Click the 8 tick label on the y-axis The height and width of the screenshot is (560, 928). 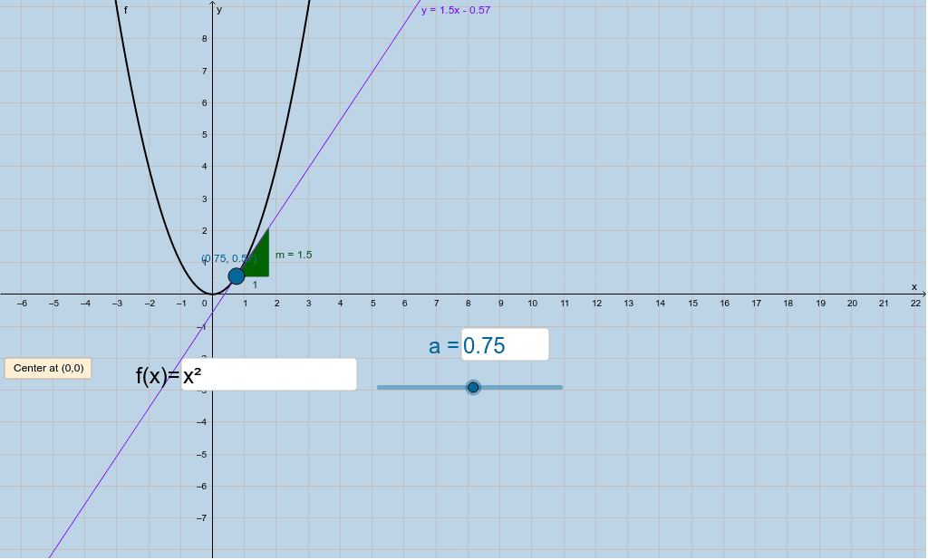(x=205, y=39)
